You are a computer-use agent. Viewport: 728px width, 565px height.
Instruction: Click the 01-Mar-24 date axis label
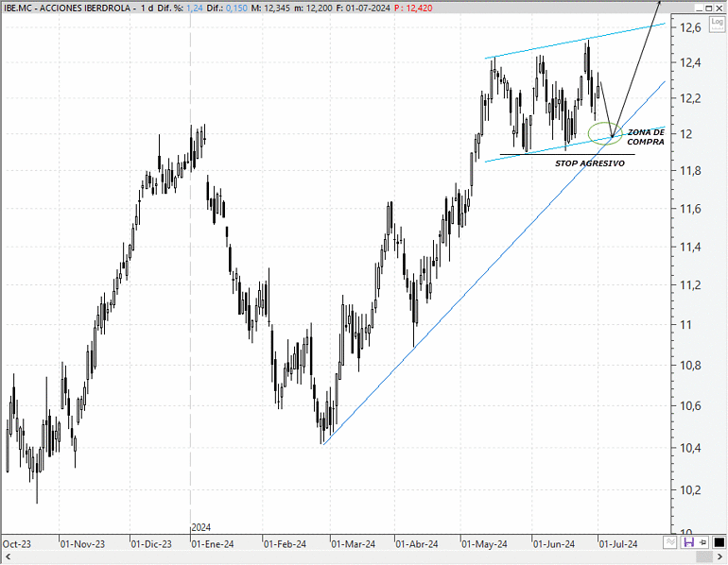(354, 544)
